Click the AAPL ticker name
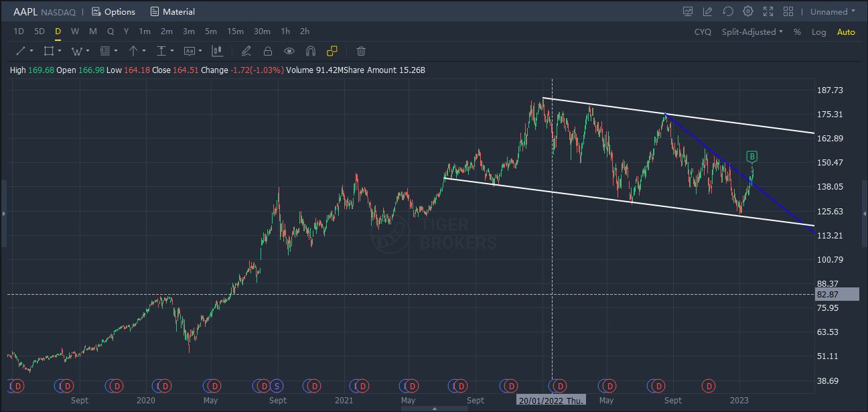Screen dimensions: 868x412 coord(25,11)
